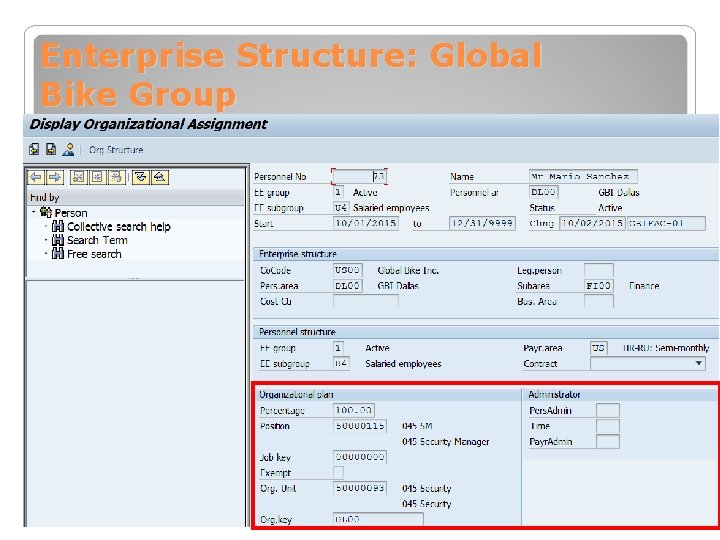This screenshot has height=540, width=720.
Task: Click binoculars icon beside Search Term
Action: [x=58, y=240]
